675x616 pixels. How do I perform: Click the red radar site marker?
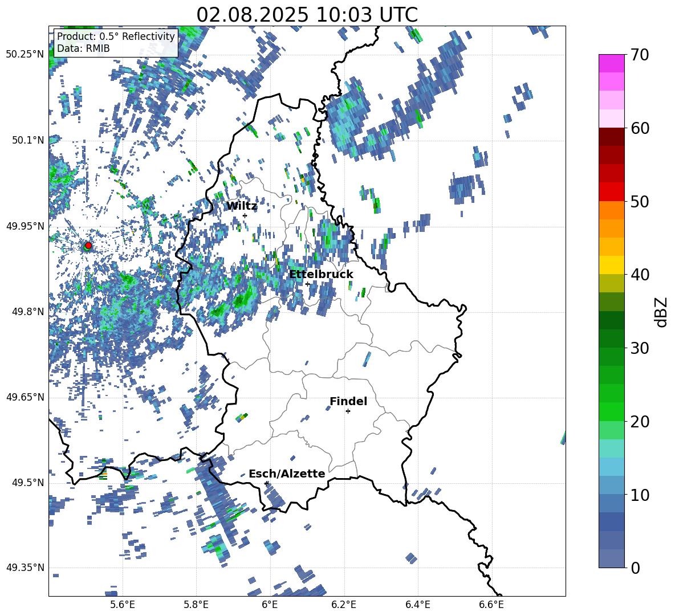pos(88,246)
